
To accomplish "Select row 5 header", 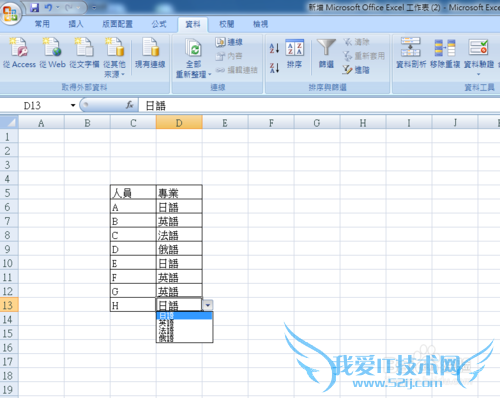I will [x=9, y=193].
